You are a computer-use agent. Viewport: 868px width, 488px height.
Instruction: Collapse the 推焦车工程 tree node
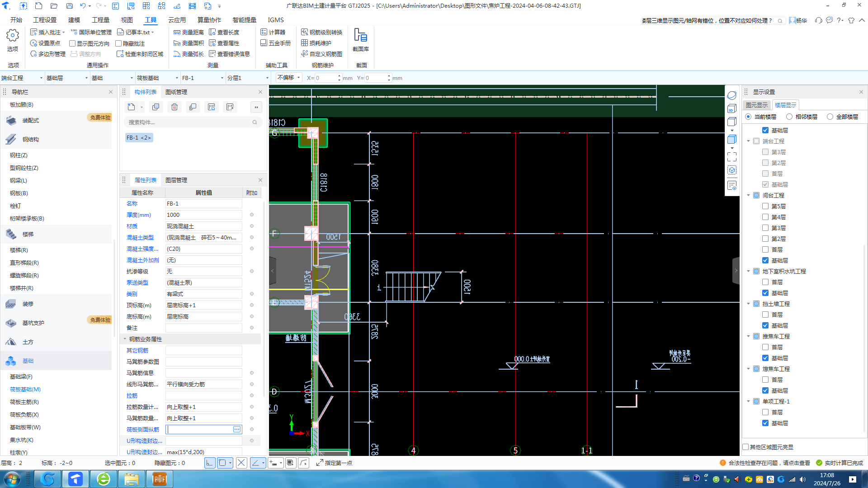click(x=748, y=336)
